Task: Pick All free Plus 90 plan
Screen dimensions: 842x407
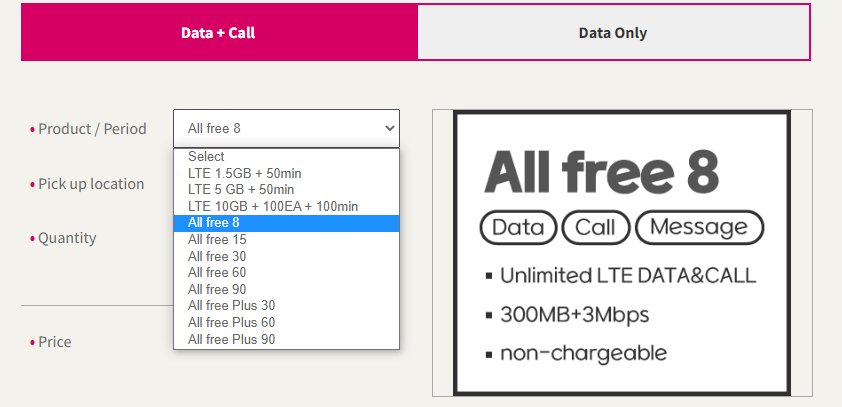Action: tap(232, 340)
